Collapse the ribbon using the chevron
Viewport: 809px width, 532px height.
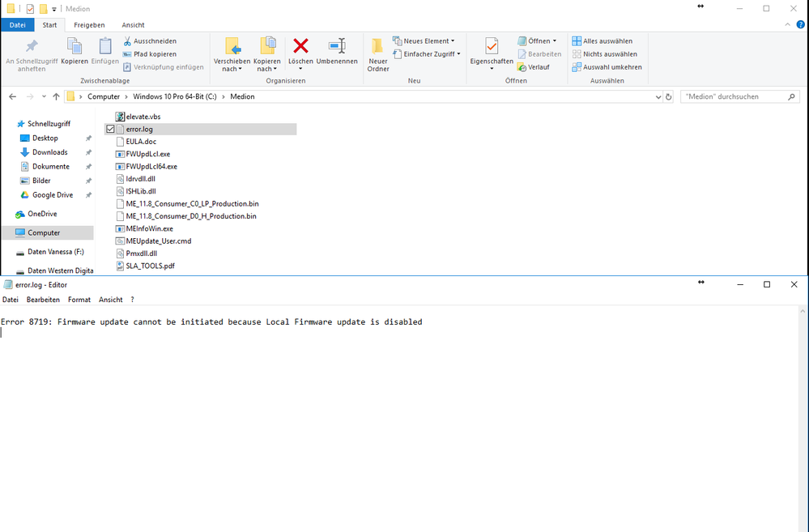[x=787, y=24]
